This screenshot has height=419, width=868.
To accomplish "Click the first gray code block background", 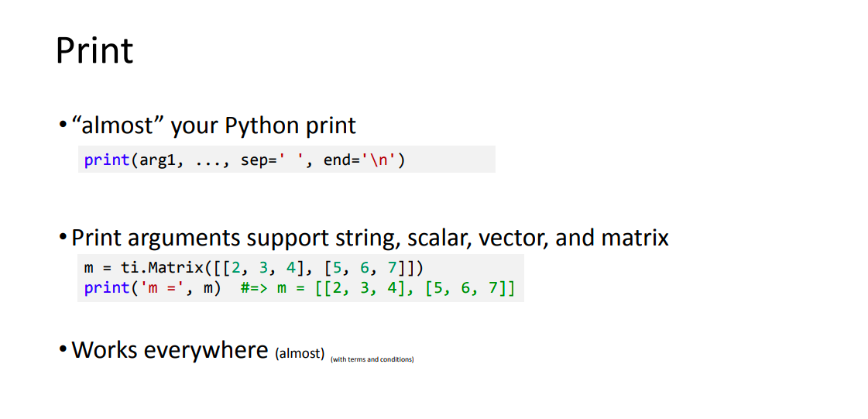I will 286,159.
